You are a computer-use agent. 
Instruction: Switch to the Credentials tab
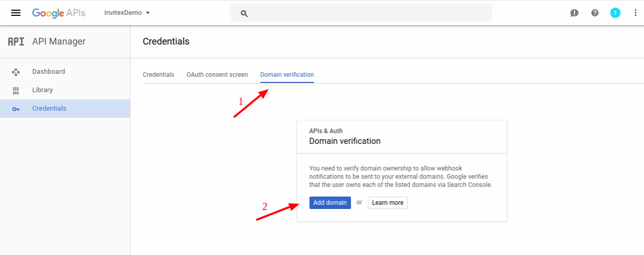click(x=158, y=75)
